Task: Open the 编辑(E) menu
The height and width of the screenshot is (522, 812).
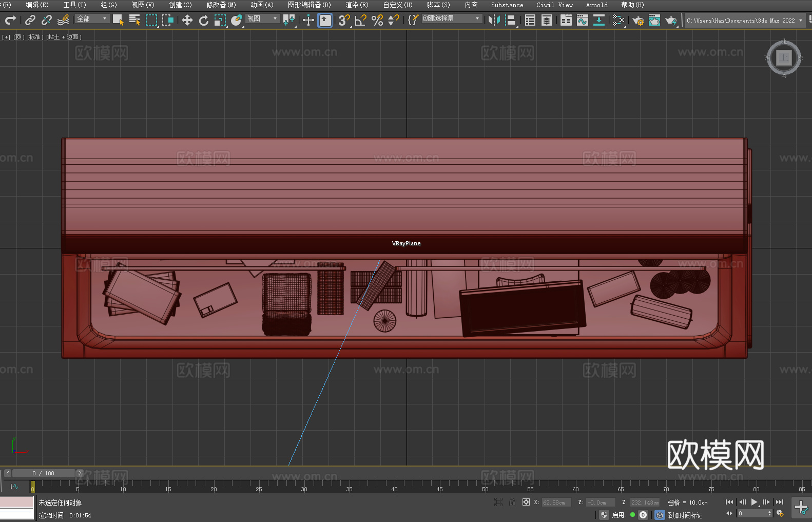Action: coord(37,5)
